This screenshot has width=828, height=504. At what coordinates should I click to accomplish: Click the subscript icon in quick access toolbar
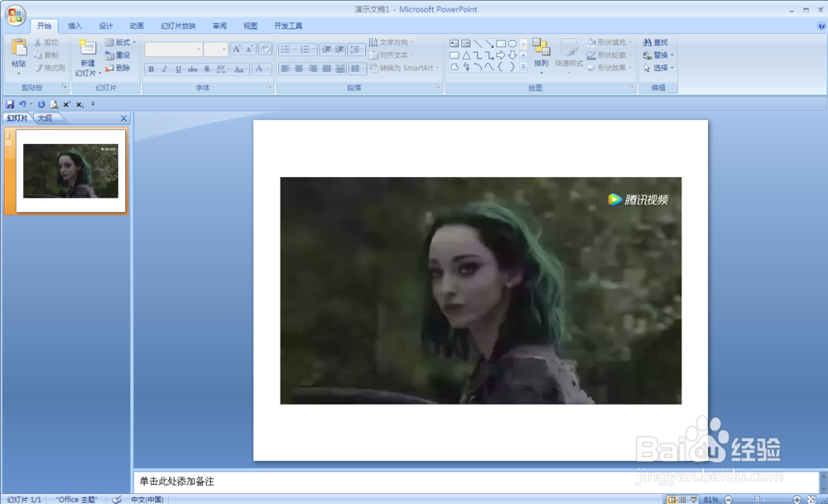point(79,104)
